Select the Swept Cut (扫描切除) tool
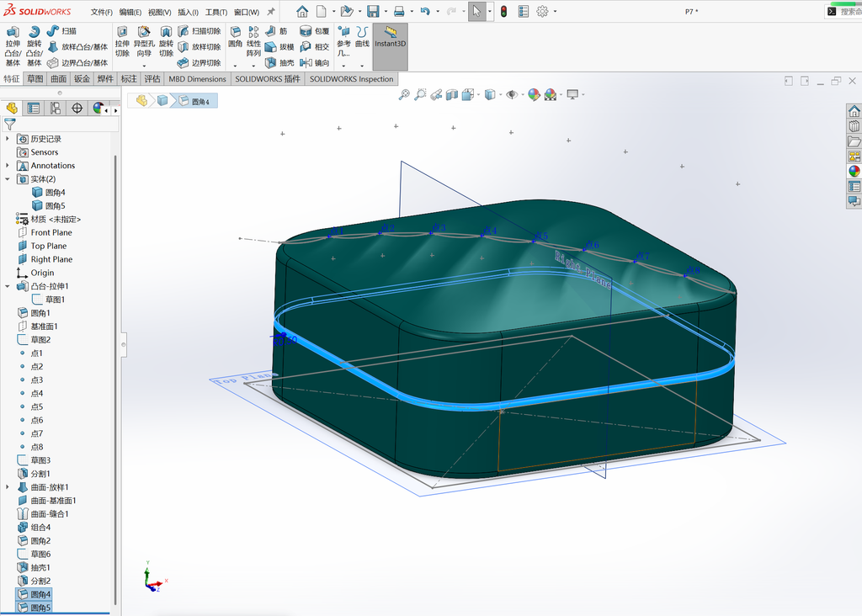Image resolution: width=862 pixels, height=616 pixels. pyautogui.click(x=199, y=31)
